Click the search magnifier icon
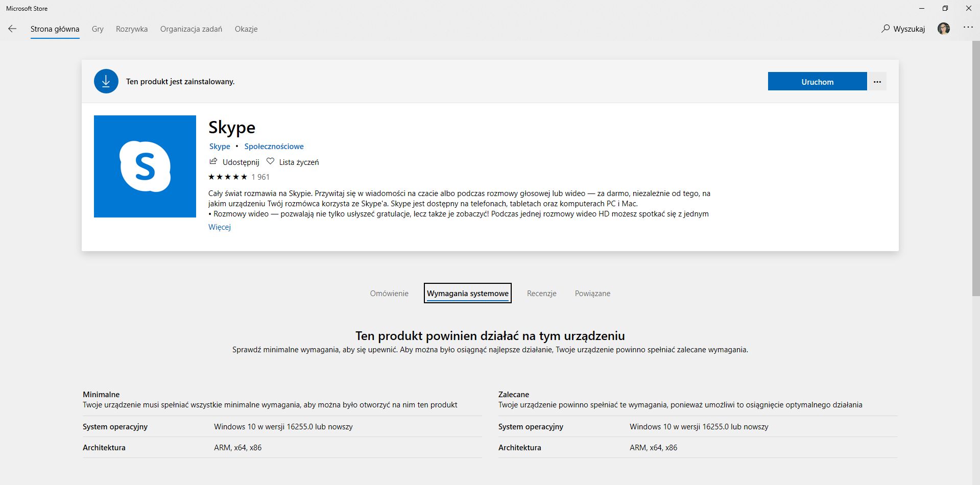Image resolution: width=980 pixels, height=485 pixels. pyautogui.click(x=886, y=29)
